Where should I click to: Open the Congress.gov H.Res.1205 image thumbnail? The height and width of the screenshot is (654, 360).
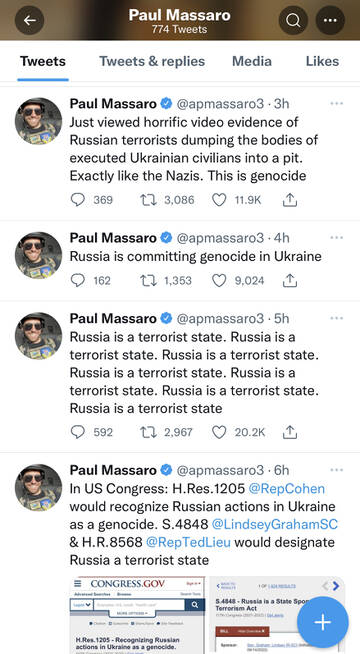pos(137,615)
